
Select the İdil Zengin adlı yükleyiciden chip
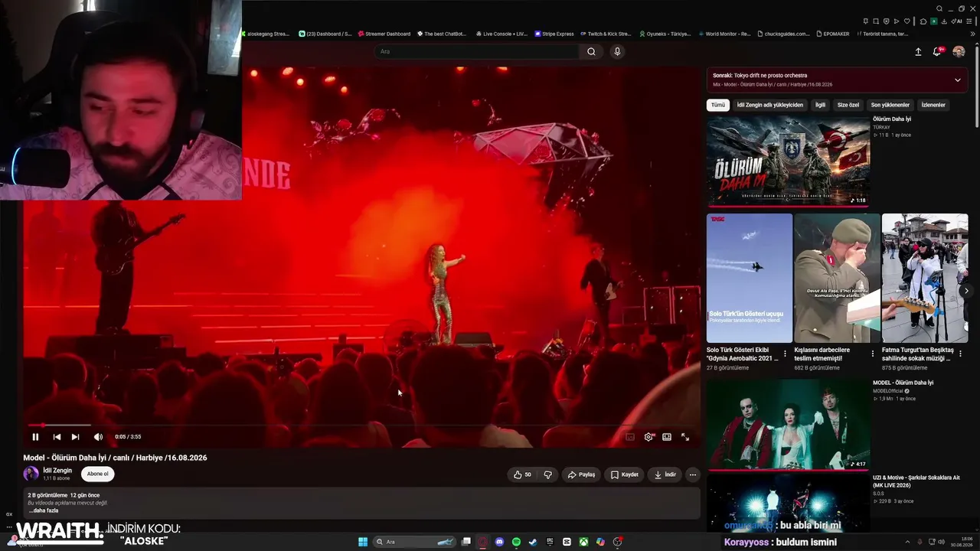[770, 105]
